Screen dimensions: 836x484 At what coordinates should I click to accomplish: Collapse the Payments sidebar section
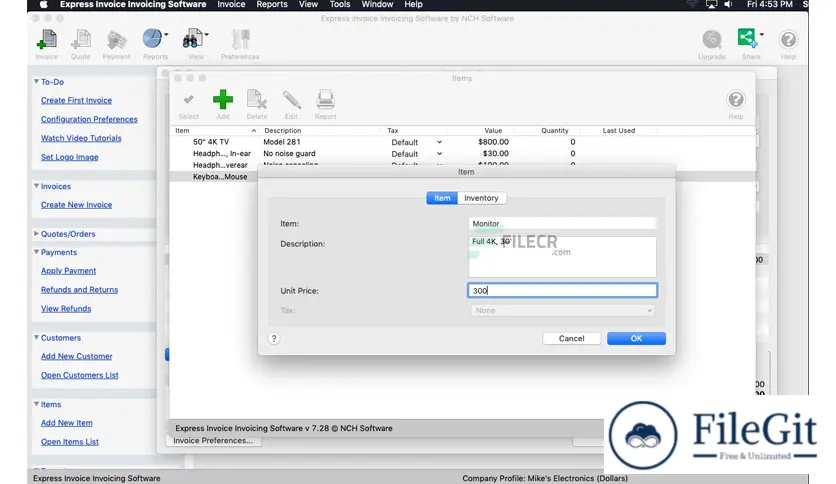36,252
